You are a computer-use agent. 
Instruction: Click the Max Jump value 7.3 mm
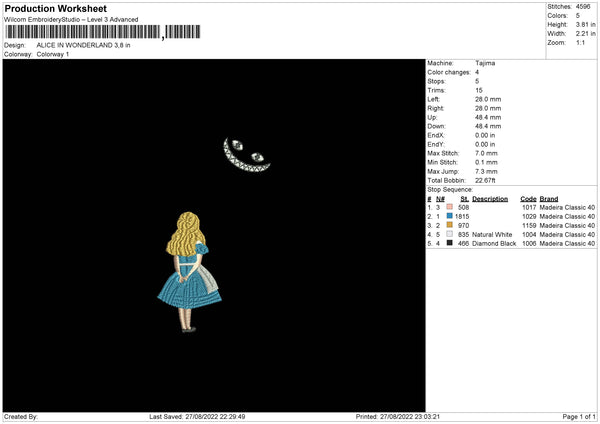[486, 171]
